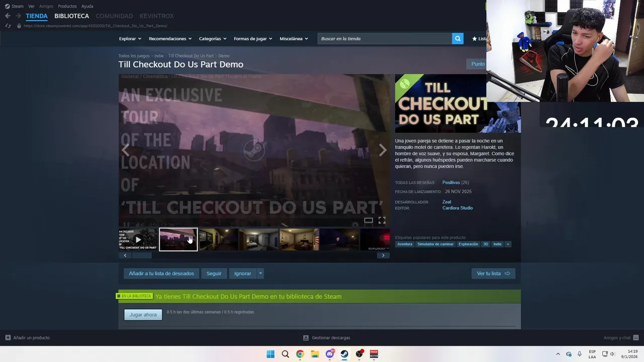
Task: Click the Indie breadcrumb link
Action: tap(159, 56)
